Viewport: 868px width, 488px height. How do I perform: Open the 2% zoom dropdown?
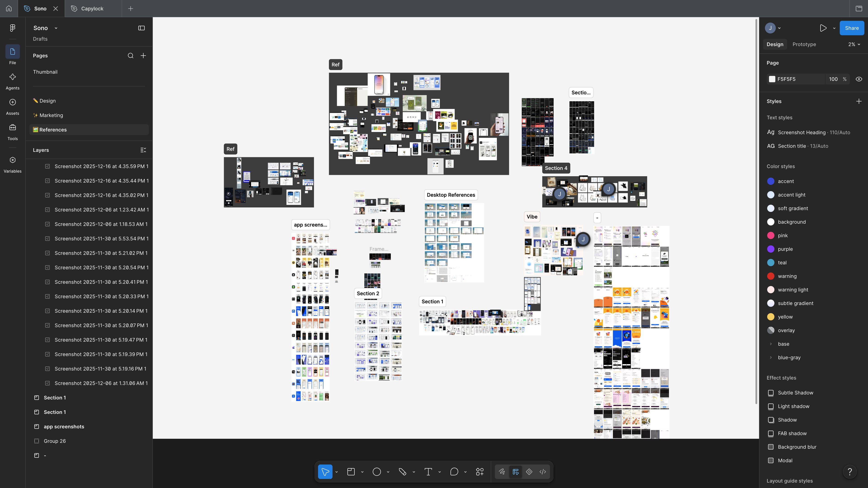[854, 44]
